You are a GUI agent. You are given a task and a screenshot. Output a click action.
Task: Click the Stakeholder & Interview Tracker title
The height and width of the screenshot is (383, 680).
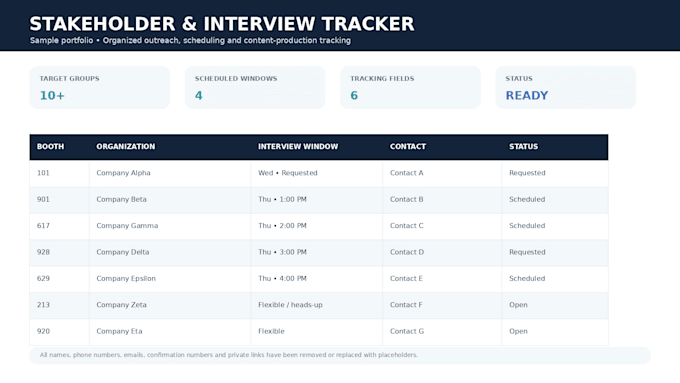(222, 24)
